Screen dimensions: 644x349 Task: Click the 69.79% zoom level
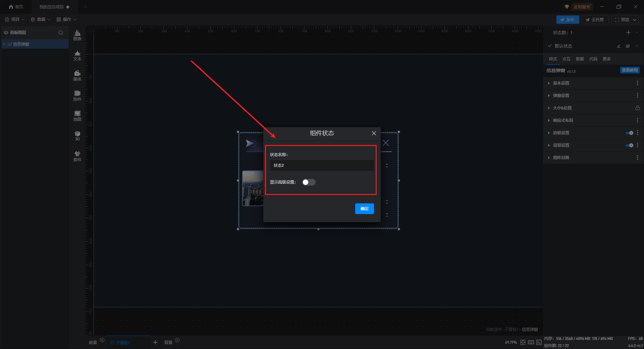pyautogui.click(x=511, y=342)
